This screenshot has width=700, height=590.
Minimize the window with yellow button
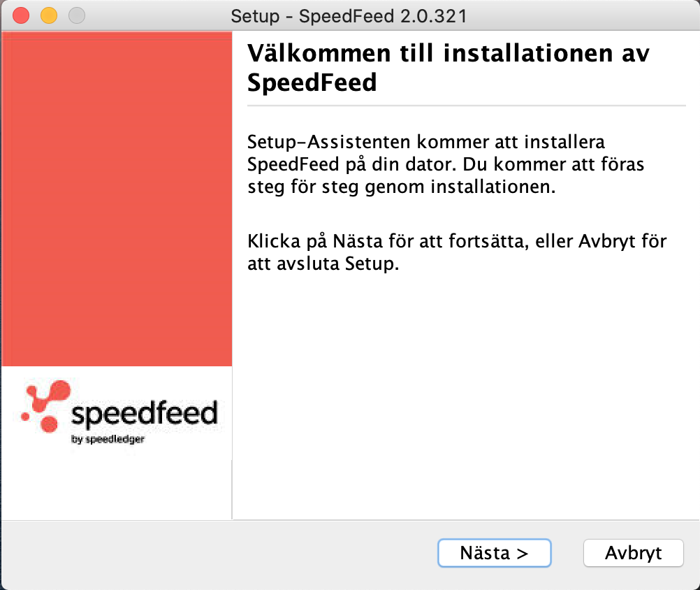pyautogui.click(x=49, y=15)
